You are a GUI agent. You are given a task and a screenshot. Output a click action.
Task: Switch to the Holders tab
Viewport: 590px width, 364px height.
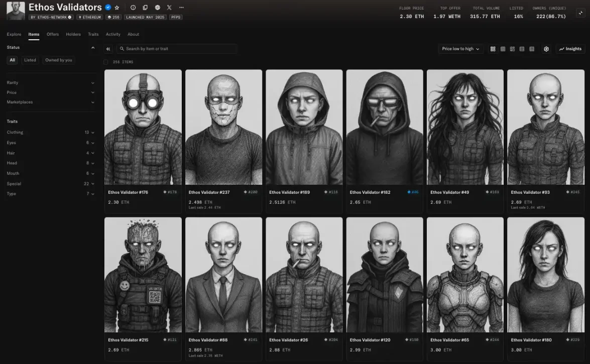click(73, 34)
